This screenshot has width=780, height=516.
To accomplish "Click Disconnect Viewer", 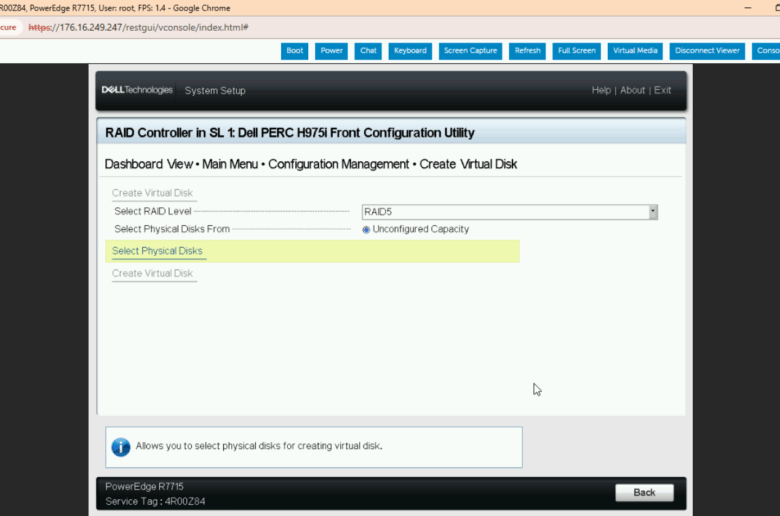I will pyautogui.click(x=707, y=51).
